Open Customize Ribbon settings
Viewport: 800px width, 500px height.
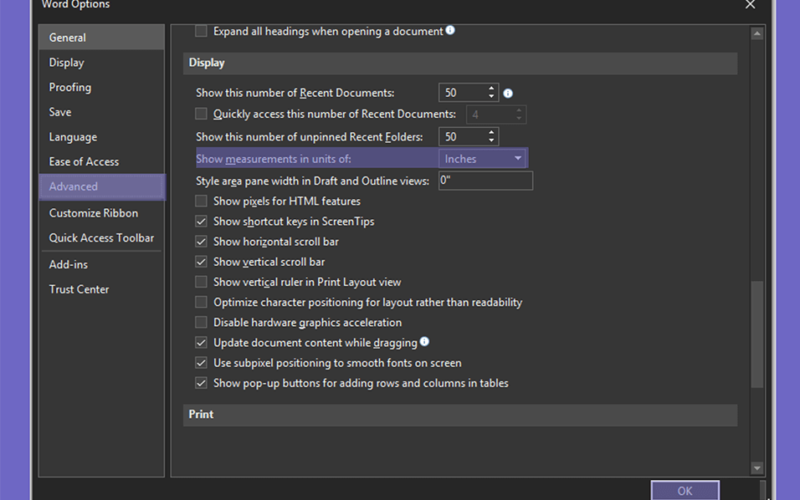(102, 213)
